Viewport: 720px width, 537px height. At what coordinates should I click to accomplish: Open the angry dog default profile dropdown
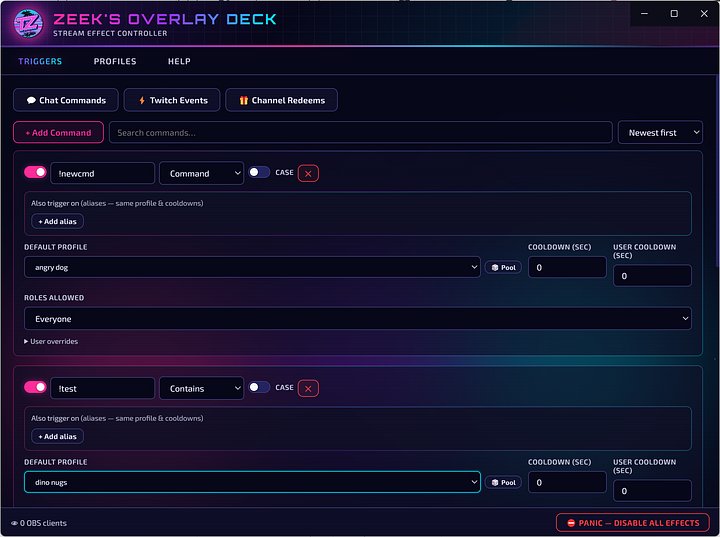coord(252,267)
